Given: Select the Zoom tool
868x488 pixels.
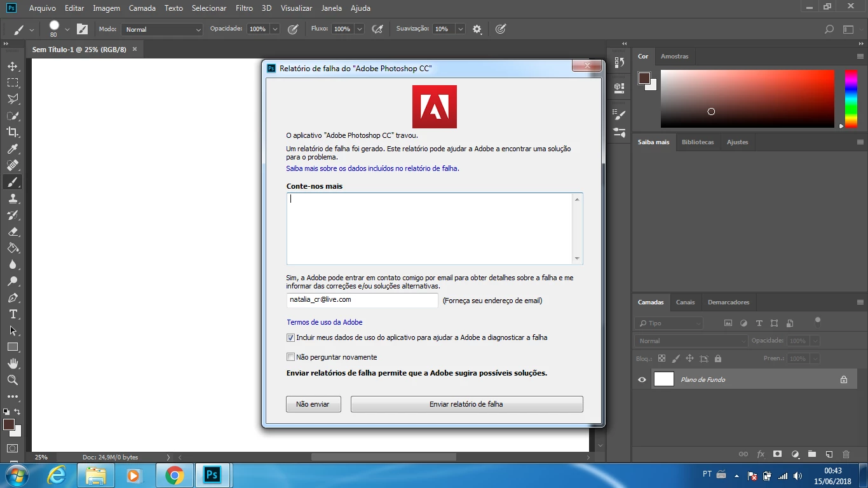Looking at the screenshot, I should (x=12, y=380).
